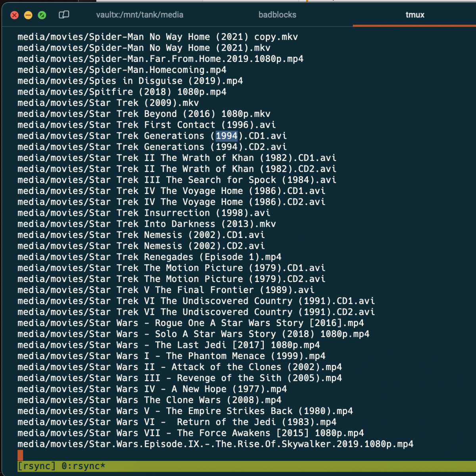Click line 'Star Trek Renegades (Episode 1).mp4'
The width and height of the screenshot is (476, 476).
pyautogui.click(x=150, y=257)
